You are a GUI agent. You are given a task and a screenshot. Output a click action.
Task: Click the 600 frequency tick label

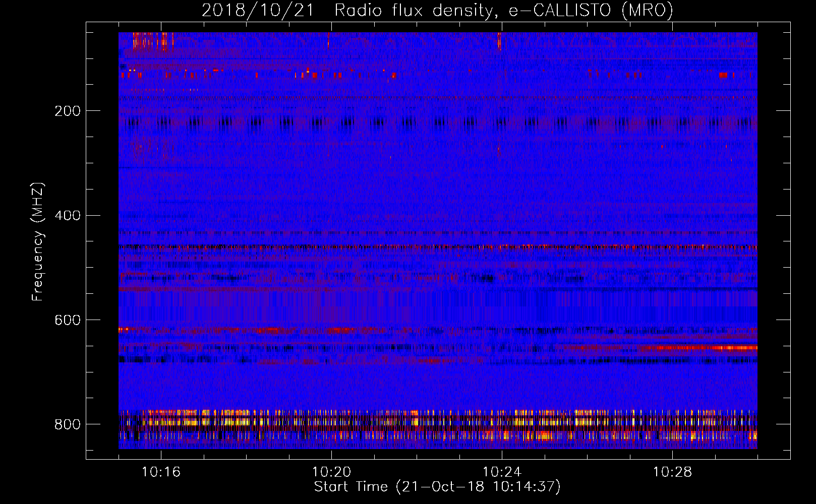coord(68,321)
